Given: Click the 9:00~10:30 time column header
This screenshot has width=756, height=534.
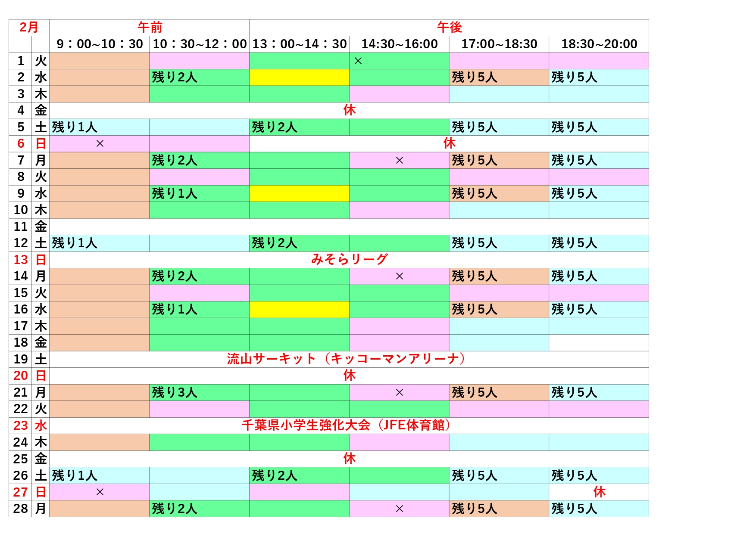Looking at the screenshot, I should click(x=100, y=44).
